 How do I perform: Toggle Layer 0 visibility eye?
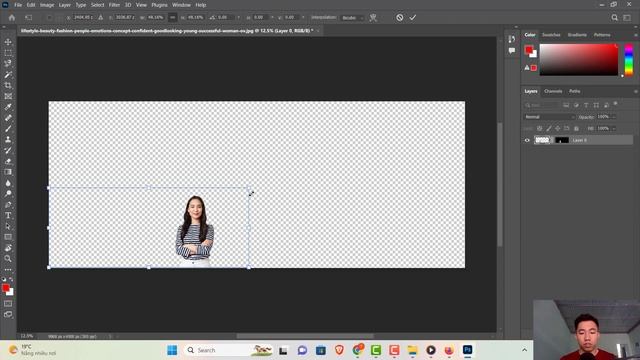tap(527, 140)
